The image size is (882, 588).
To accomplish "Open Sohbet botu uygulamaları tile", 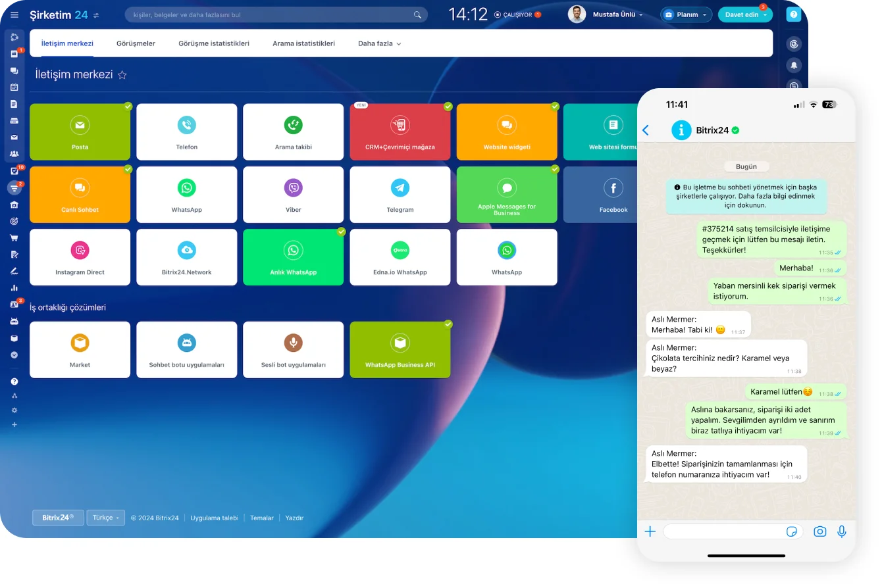I will [x=187, y=350].
